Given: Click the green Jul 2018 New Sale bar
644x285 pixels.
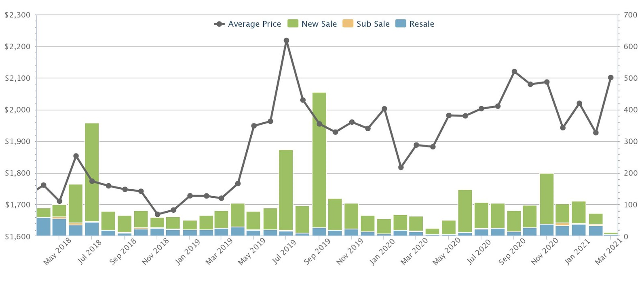Looking at the screenshot, I should 92,172.
